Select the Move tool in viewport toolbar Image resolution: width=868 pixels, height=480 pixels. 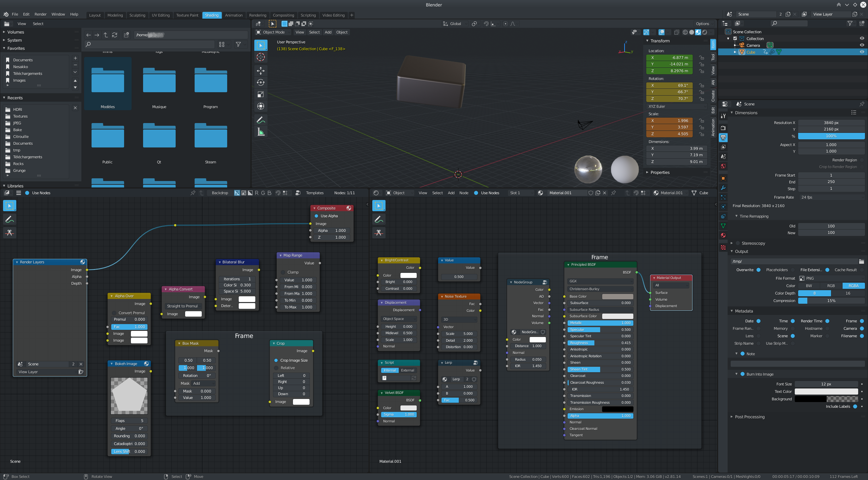click(260, 71)
